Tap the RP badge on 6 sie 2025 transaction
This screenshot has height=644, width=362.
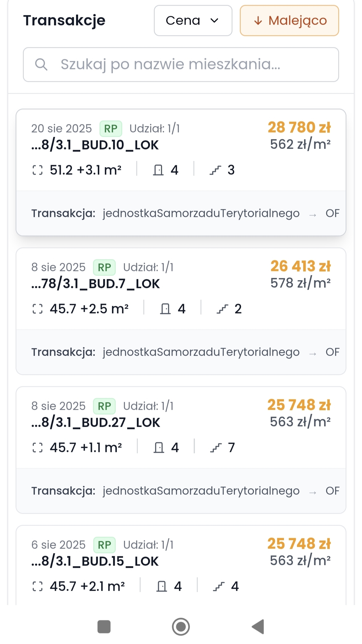click(104, 545)
